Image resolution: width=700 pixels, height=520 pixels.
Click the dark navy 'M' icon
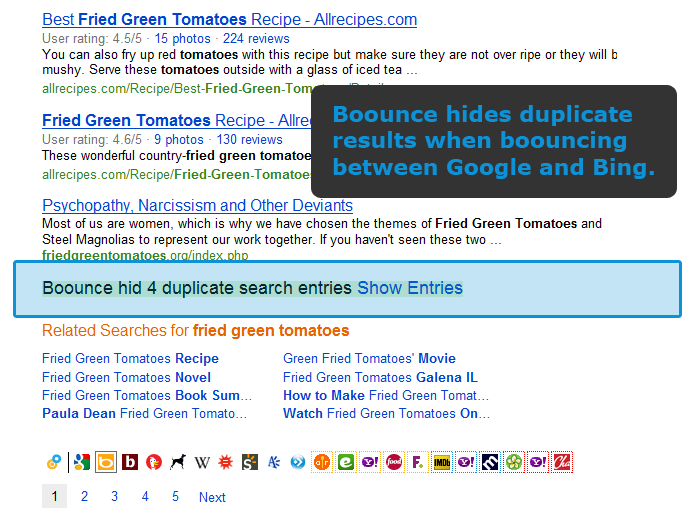(x=490, y=462)
